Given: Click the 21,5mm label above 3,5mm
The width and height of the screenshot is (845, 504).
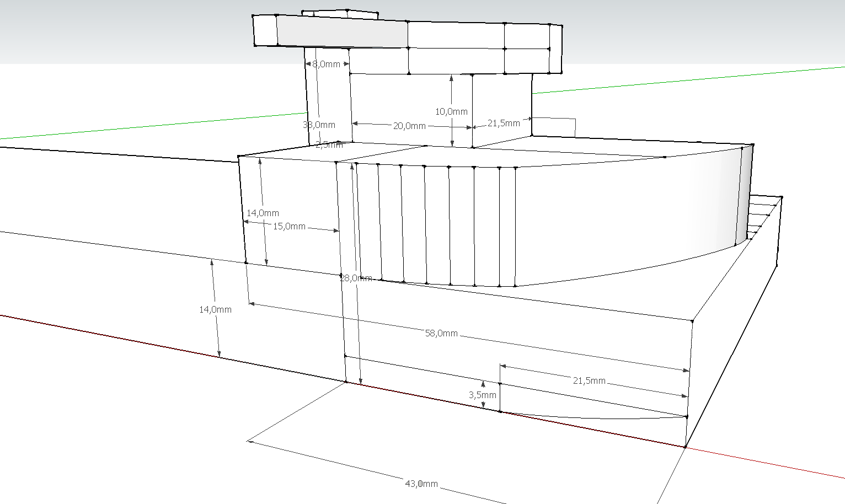Looking at the screenshot, I should click(589, 380).
